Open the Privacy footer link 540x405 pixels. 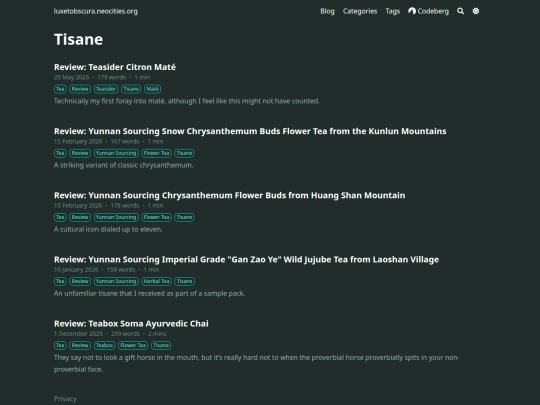point(65,398)
